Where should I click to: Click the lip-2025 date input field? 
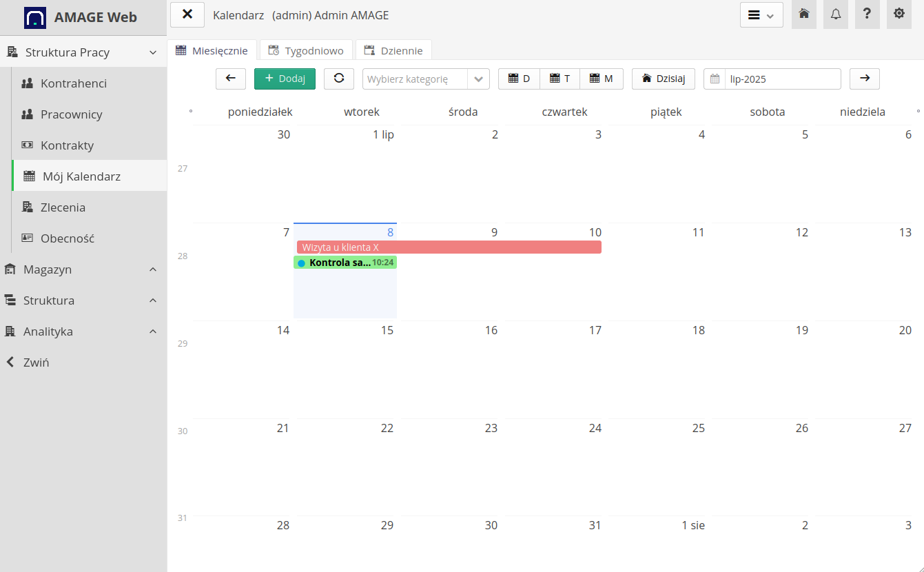pyautogui.click(x=781, y=79)
